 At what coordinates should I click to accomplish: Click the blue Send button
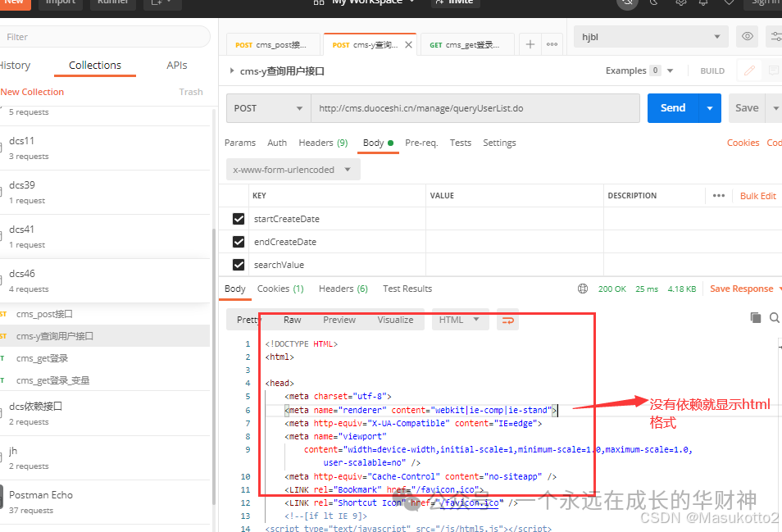point(673,108)
